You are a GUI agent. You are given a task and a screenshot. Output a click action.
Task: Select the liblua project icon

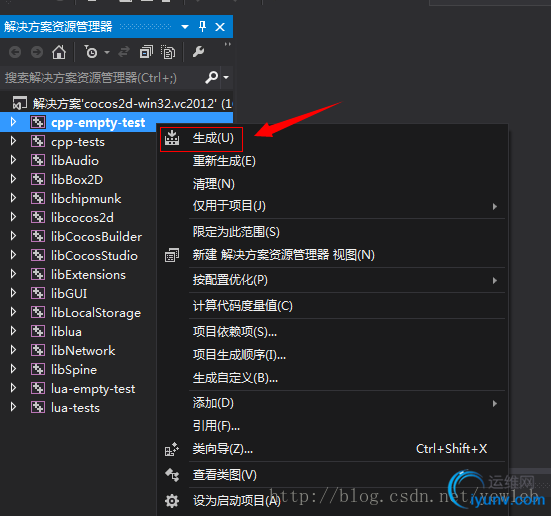[38, 331]
